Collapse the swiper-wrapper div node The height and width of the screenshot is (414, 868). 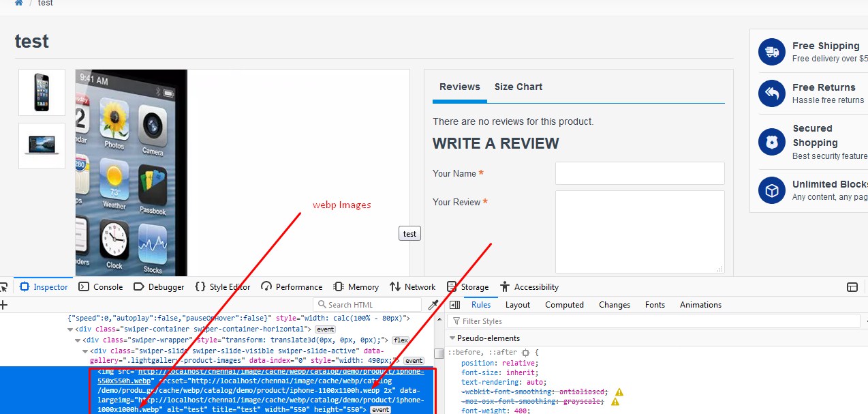tap(78, 340)
